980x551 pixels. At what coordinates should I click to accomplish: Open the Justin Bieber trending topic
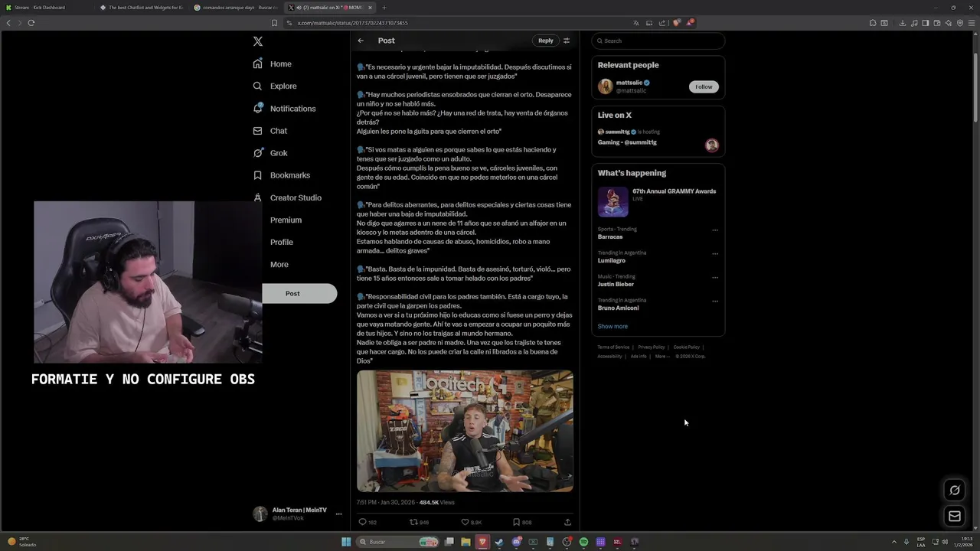pos(616,284)
